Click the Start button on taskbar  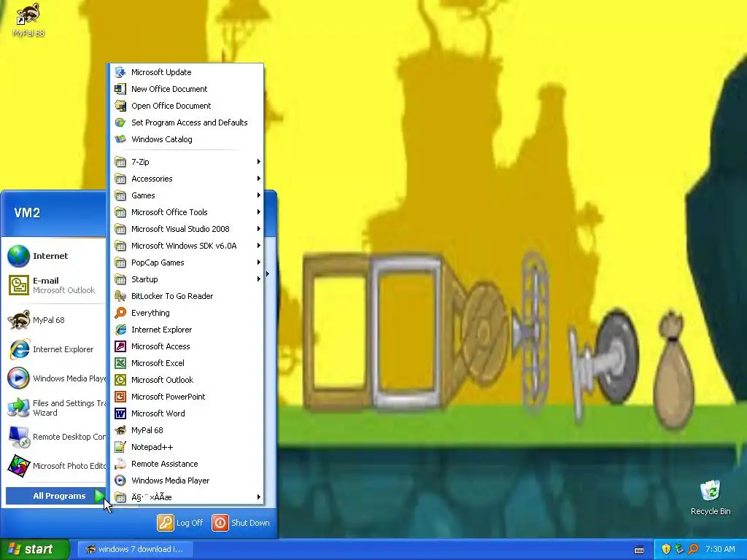[34, 550]
